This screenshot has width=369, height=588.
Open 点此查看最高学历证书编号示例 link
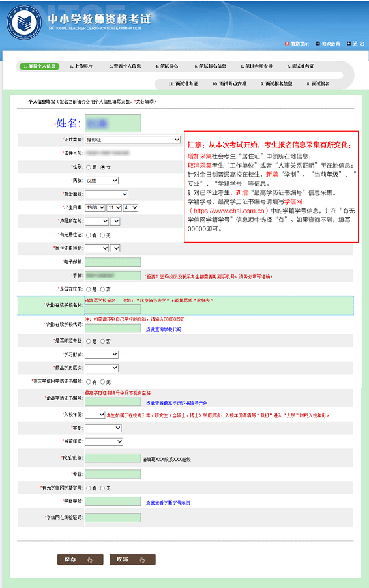click(177, 403)
